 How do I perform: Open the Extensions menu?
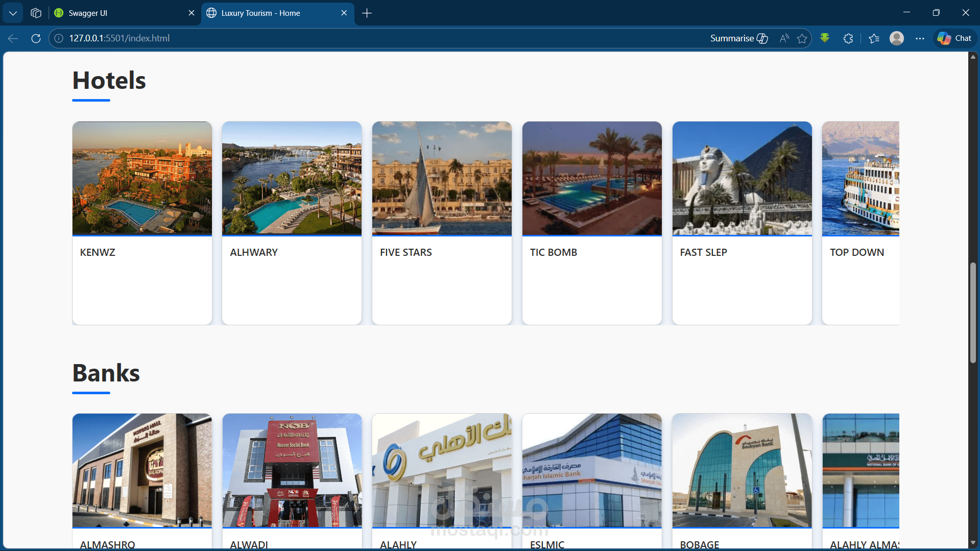tap(848, 38)
